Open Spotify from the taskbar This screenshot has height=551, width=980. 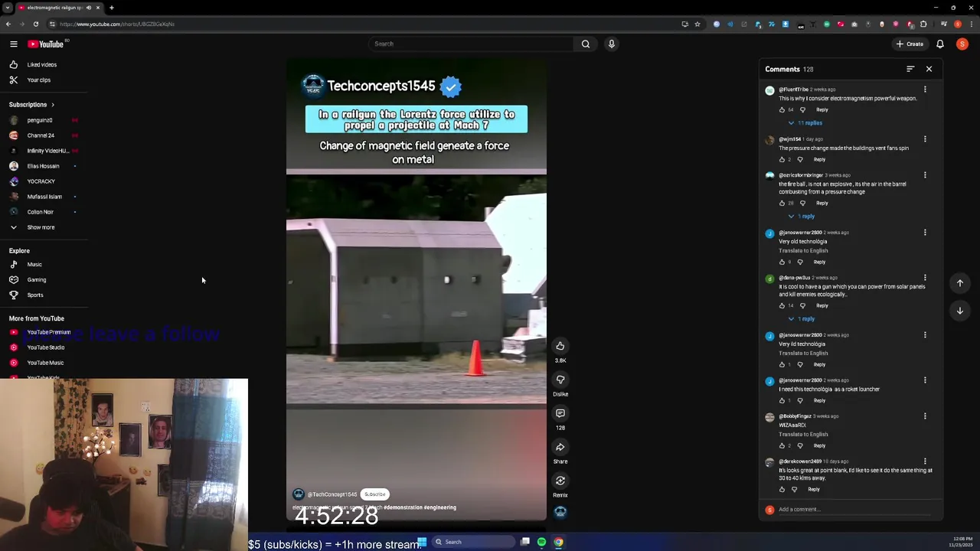[541, 542]
